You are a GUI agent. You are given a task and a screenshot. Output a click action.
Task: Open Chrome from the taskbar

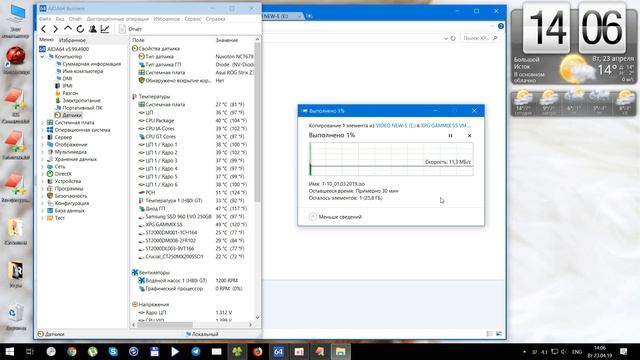tap(72, 351)
